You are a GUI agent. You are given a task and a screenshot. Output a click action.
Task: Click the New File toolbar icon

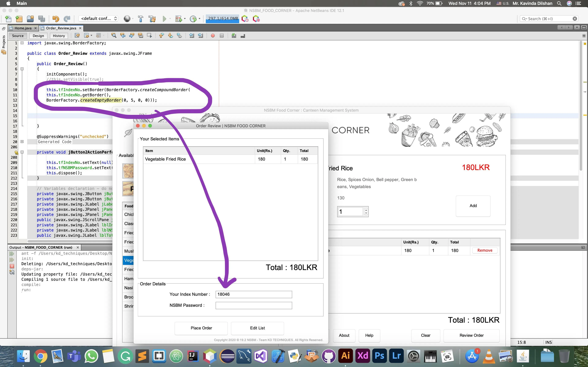point(8,19)
